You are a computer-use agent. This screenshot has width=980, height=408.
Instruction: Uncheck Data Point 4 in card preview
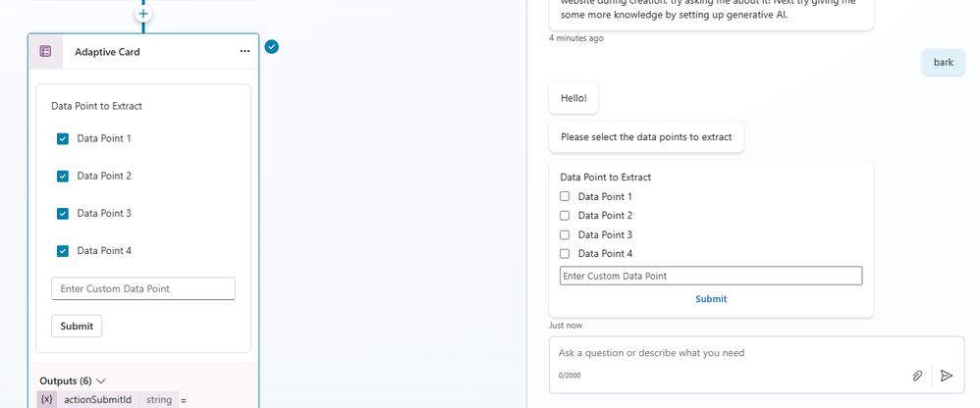(x=63, y=250)
